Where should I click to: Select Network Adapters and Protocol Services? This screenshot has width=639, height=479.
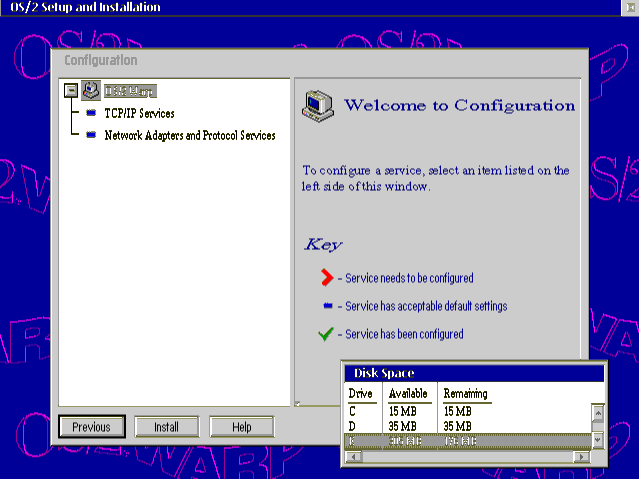click(x=190, y=135)
